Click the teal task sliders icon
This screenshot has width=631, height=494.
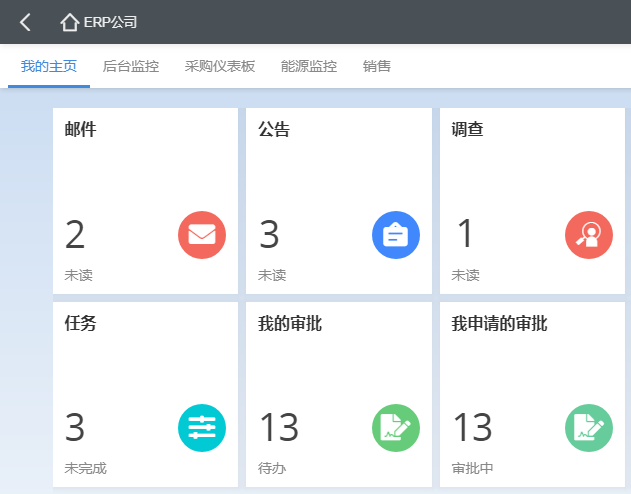pyautogui.click(x=202, y=428)
